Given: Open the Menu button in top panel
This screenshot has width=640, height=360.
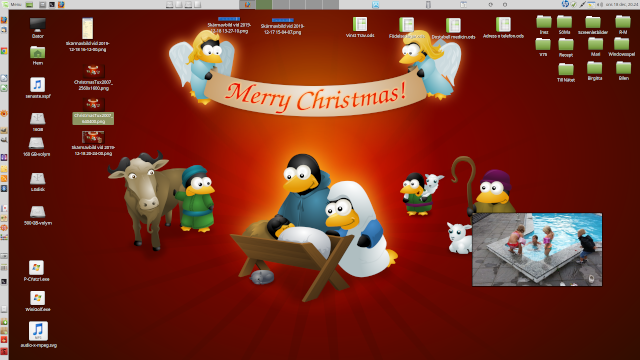Looking at the screenshot, I should click(12, 4).
